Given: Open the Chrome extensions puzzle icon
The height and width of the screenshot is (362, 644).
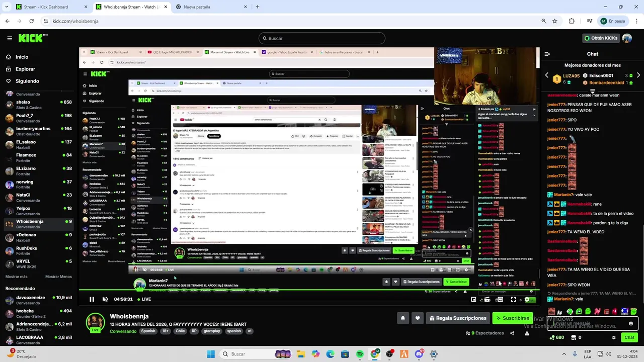Looking at the screenshot, I should click(x=572, y=21).
